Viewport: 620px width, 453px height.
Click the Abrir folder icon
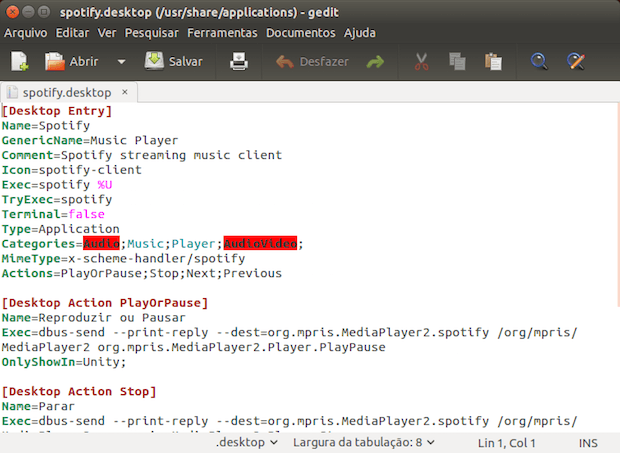tap(55, 61)
